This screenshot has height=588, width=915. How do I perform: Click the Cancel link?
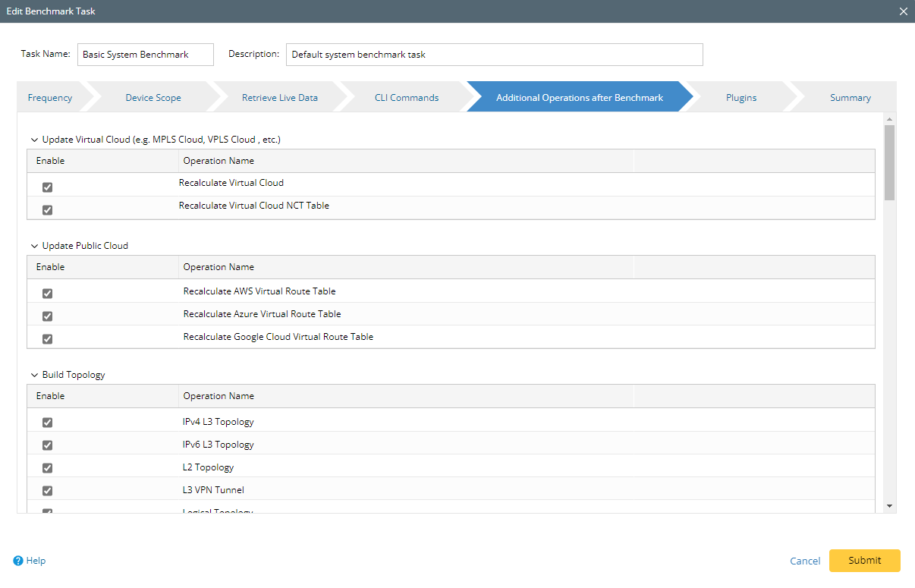(x=805, y=561)
